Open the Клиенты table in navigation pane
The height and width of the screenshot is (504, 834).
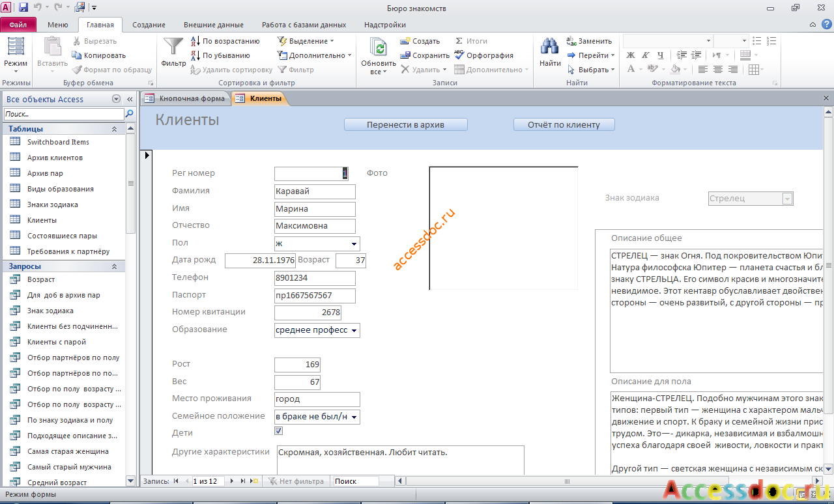pyautogui.click(x=42, y=220)
